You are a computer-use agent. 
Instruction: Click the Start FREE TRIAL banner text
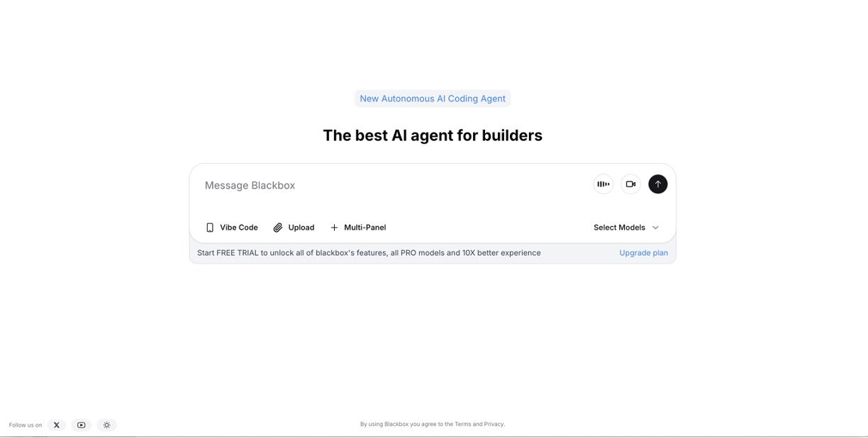(x=369, y=253)
